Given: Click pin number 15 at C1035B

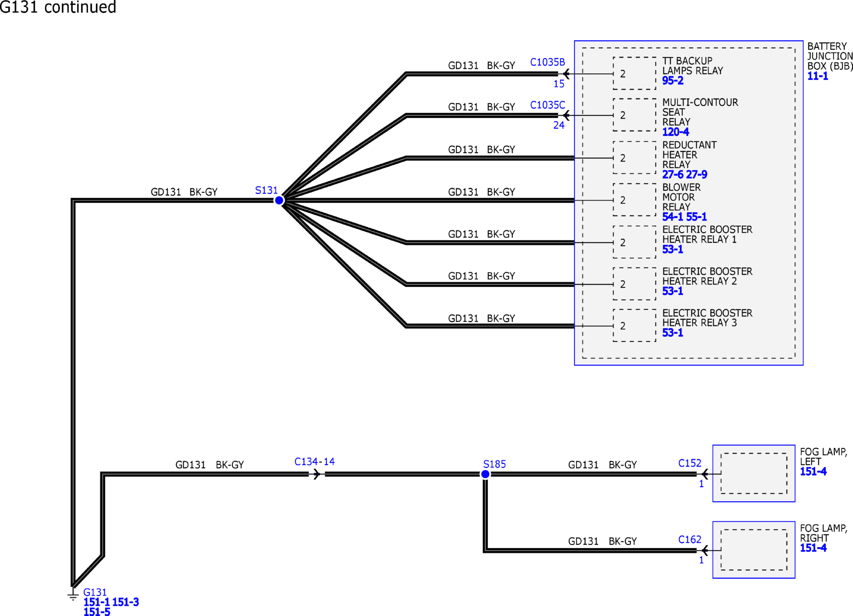Looking at the screenshot, I should pos(559,84).
